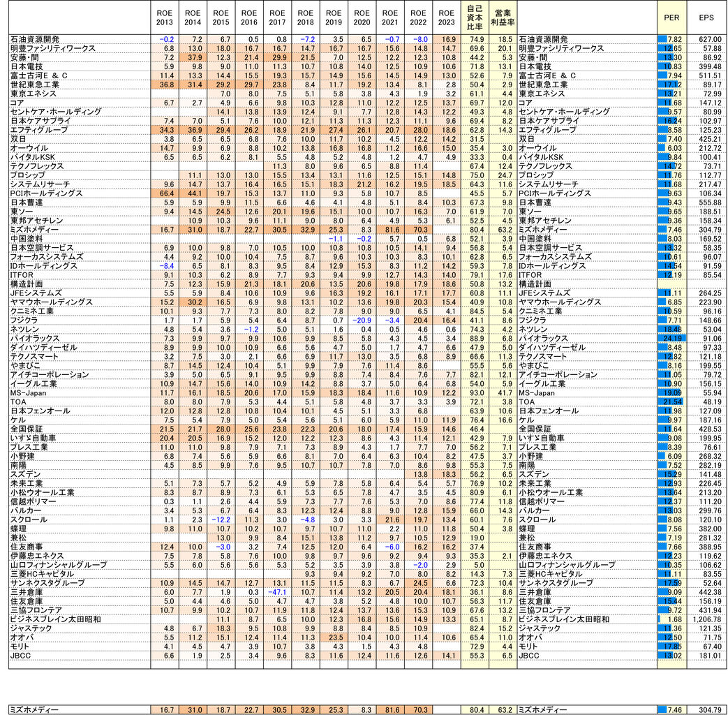Select the left-hand サンネクスタグループ row label

(x=47, y=583)
